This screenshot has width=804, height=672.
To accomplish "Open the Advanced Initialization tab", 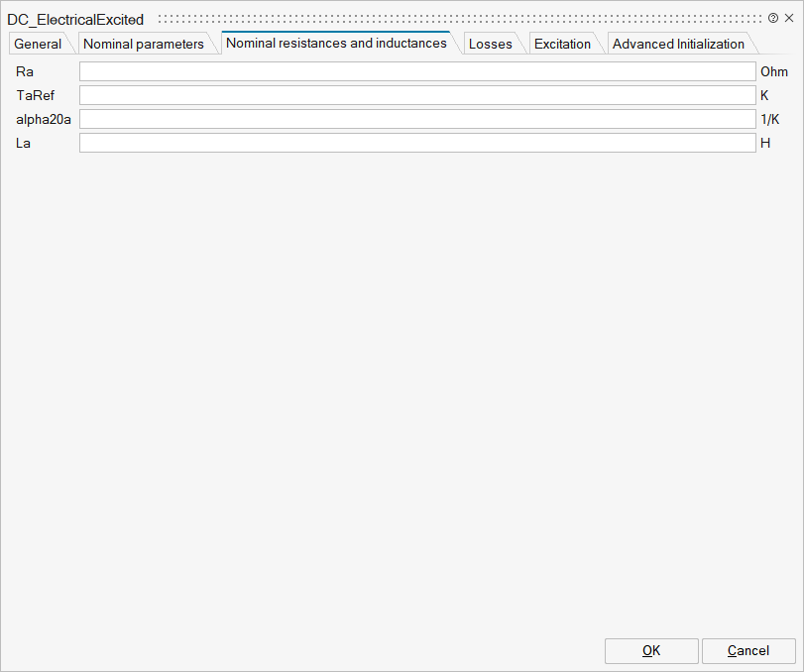I will pos(678,44).
